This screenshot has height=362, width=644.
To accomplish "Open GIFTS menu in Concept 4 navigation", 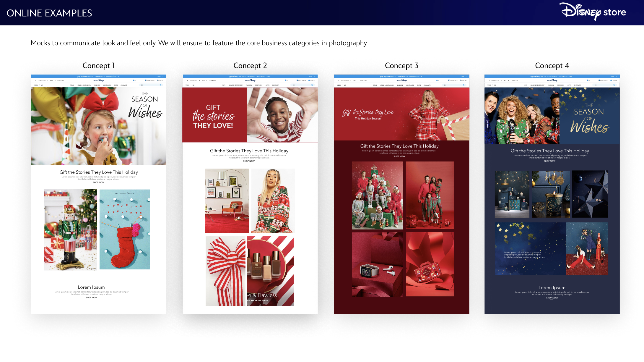I will tap(569, 85).
